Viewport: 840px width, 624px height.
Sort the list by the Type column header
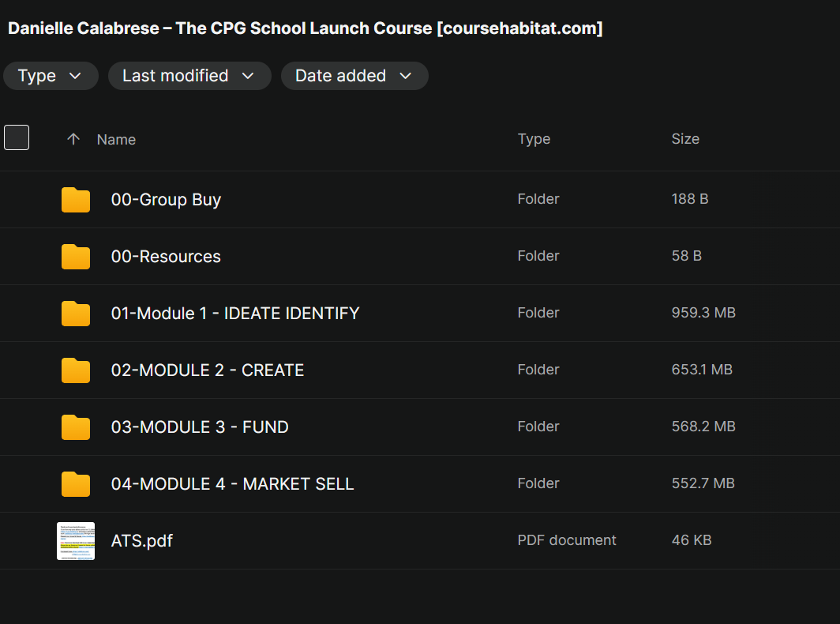(534, 139)
